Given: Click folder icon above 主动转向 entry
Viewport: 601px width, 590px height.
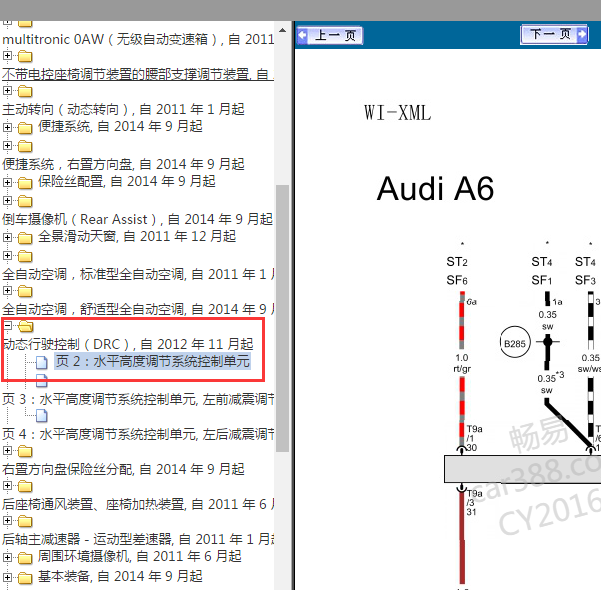Looking at the screenshot, I should click(25, 91).
